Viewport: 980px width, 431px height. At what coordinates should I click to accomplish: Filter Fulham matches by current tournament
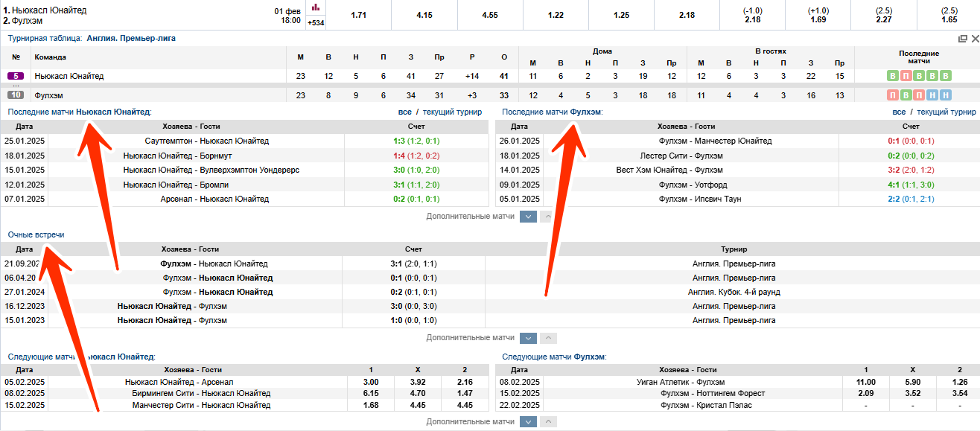pos(946,112)
